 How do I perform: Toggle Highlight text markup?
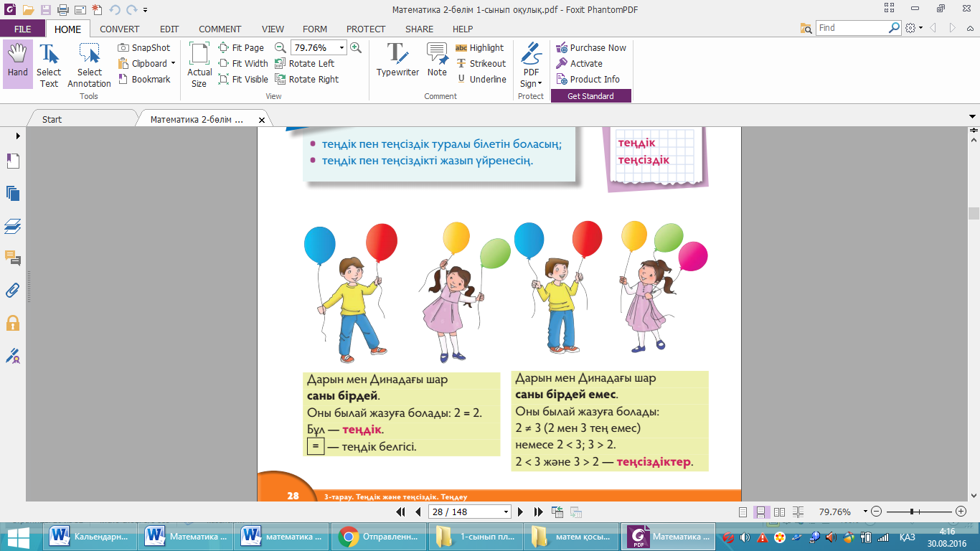[x=479, y=47]
